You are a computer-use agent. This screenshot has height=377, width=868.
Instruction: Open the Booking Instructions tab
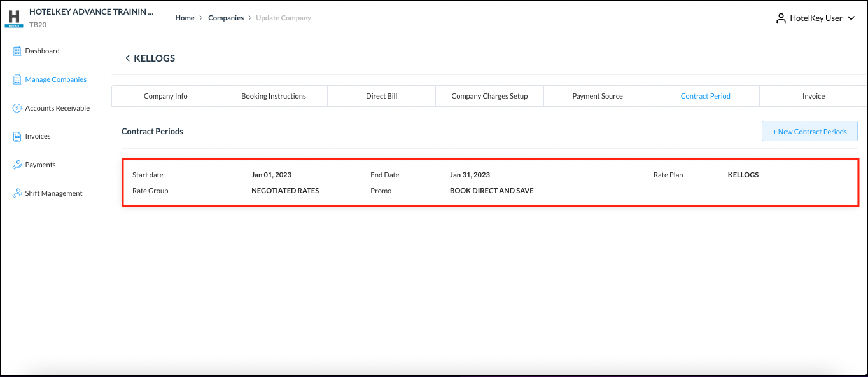pyautogui.click(x=273, y=95)
